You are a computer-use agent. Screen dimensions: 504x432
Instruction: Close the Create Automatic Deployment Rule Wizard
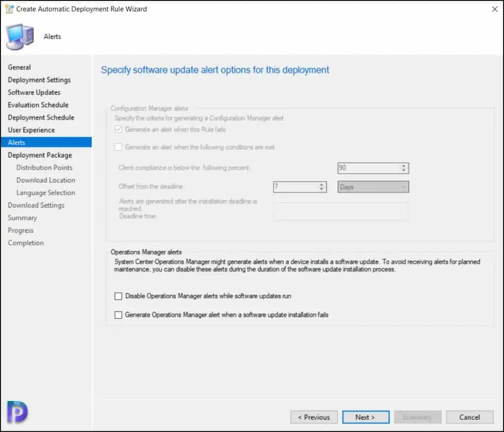[494, 9]
